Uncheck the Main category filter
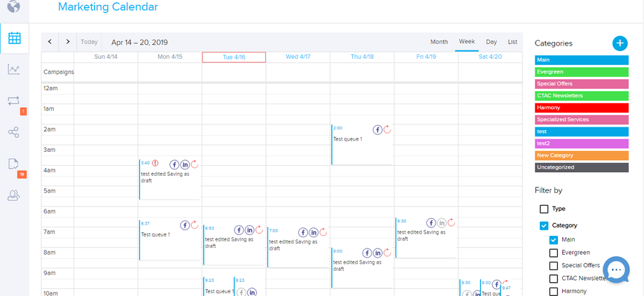 click(554, 240)
